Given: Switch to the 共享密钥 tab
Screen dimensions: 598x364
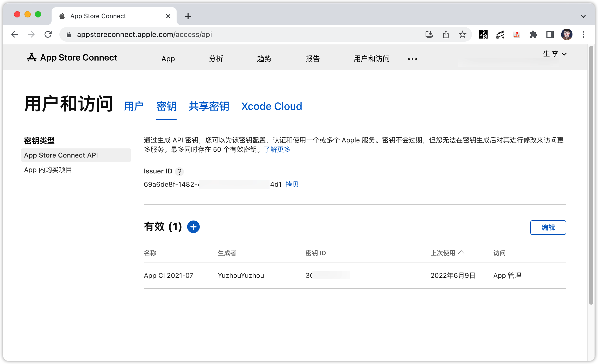Looking at the screenshot, I should point(209,106).
